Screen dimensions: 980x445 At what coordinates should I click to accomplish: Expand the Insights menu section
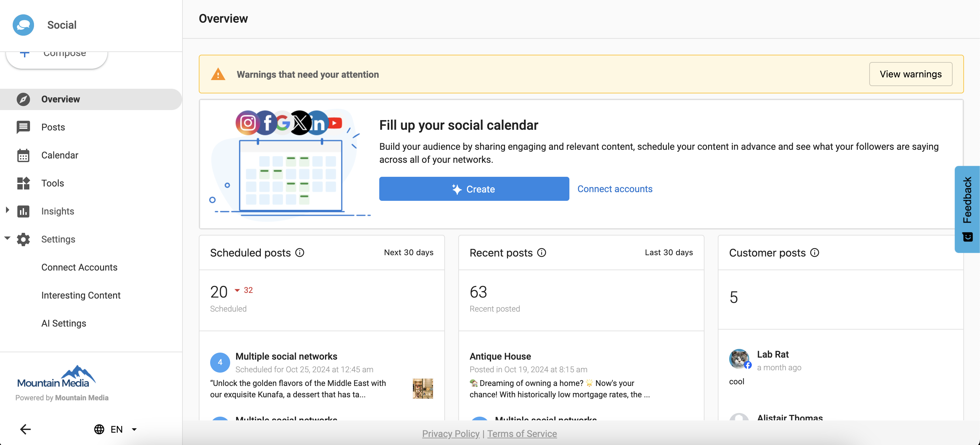tap(7, 210)
